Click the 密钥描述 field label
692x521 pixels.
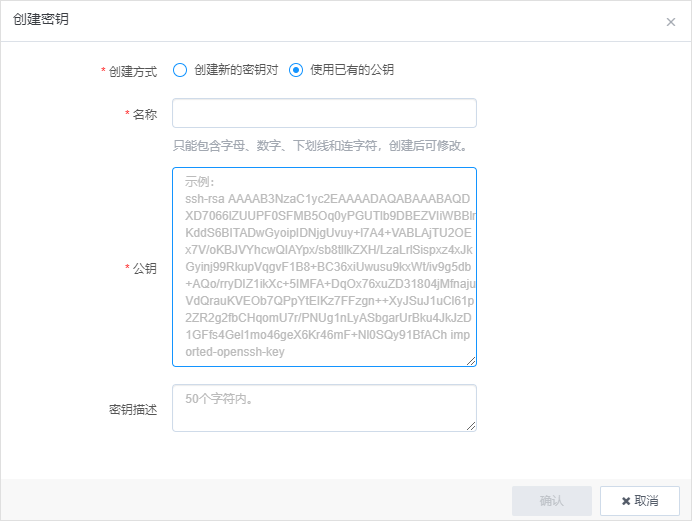[x=133, y=409]
